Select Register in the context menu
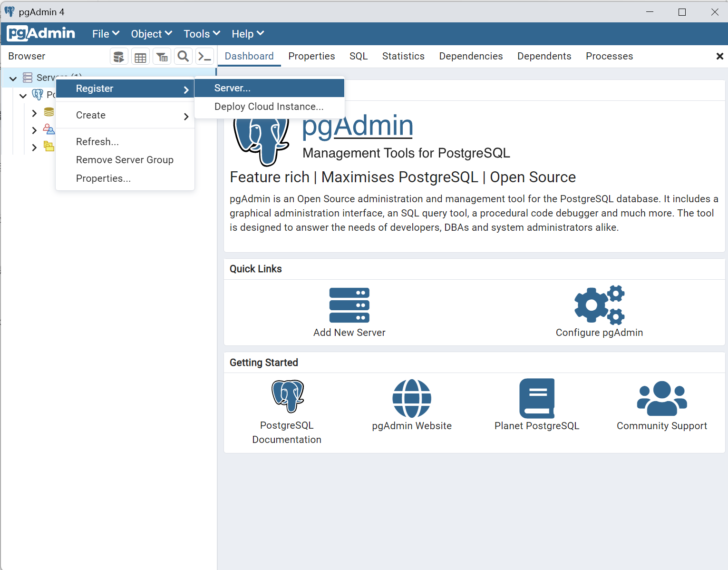 coord(125,88)
